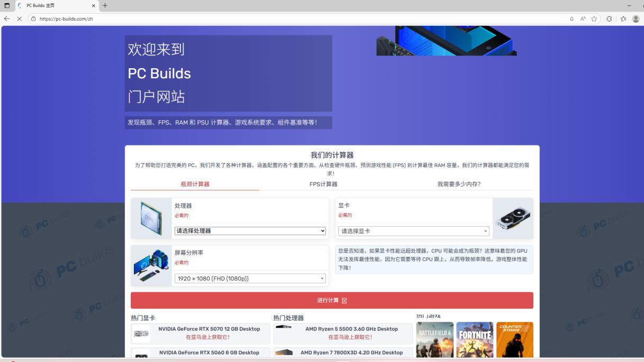Click the Battlefield 6 game thumbnail
The width and height of the screenshot is (644, 362).
point(435,339)
